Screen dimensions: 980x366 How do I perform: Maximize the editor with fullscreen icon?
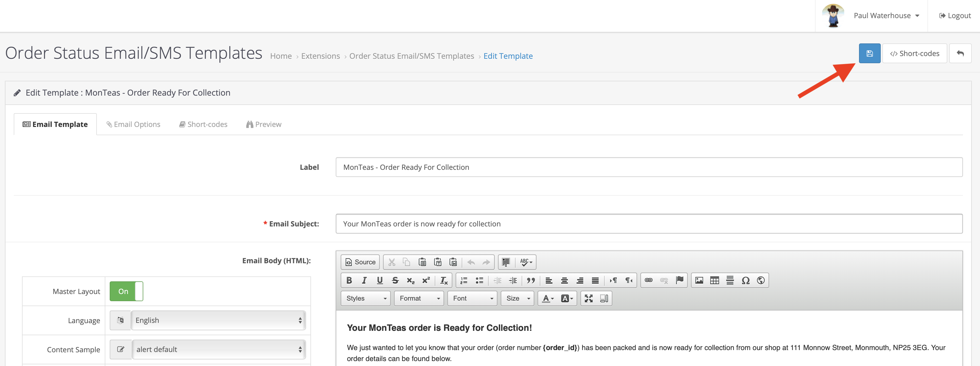pos(588,299)
